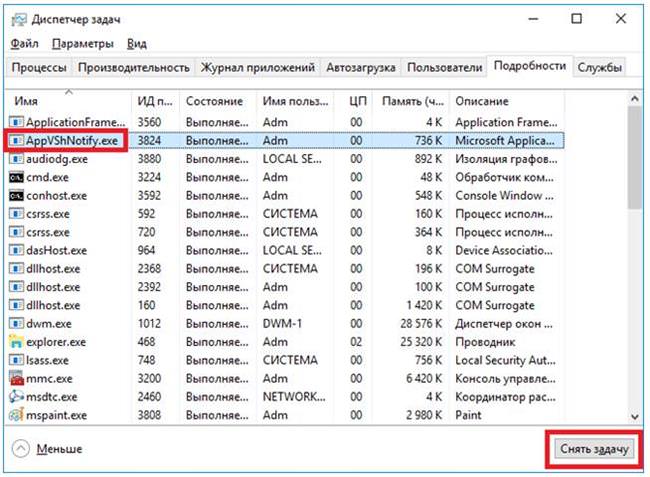Screen dimensions: 650x477
Task: Select the explorer.exe process name
Action: pyautogui.click(x=56, y=342)
